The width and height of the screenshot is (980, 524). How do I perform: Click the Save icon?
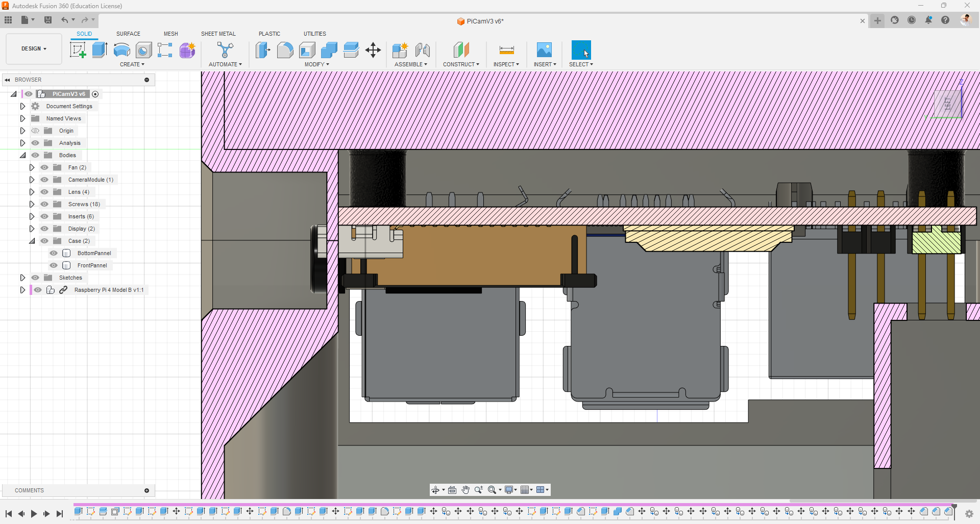coord(48,20)
